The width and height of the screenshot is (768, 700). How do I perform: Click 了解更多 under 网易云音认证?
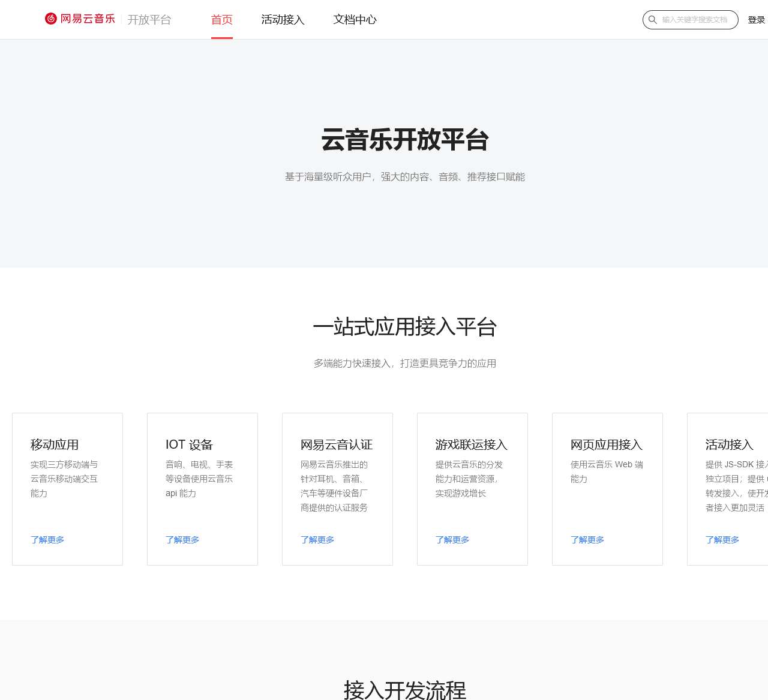pyautogui.click(x=317, y=540)
